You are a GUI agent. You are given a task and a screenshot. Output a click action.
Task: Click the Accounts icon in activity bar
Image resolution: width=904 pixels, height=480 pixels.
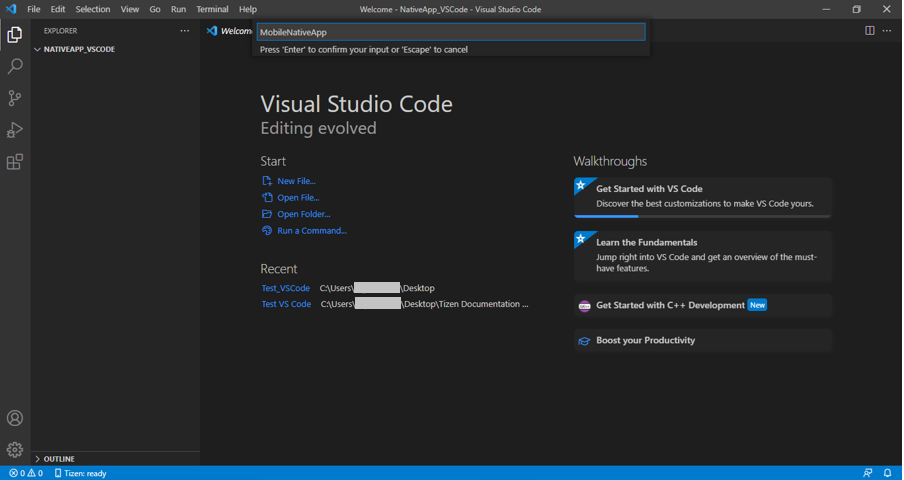[x=15, y=418]
